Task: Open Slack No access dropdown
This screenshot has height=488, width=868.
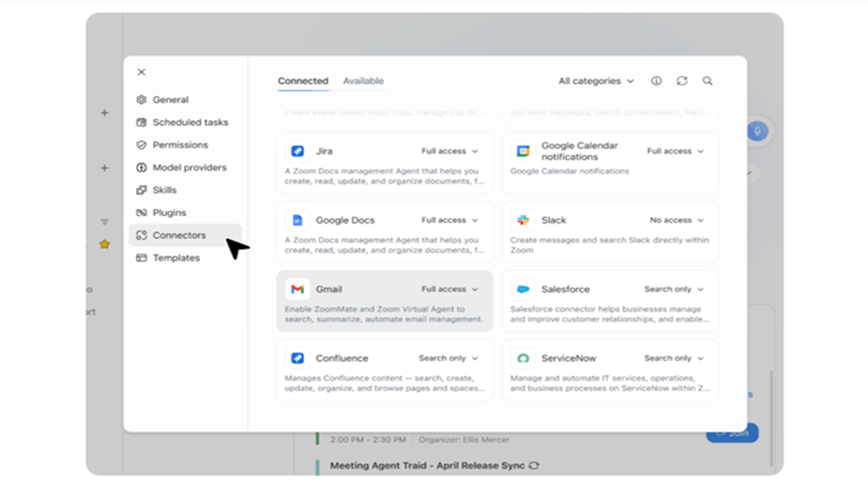Action: (677, 221)
